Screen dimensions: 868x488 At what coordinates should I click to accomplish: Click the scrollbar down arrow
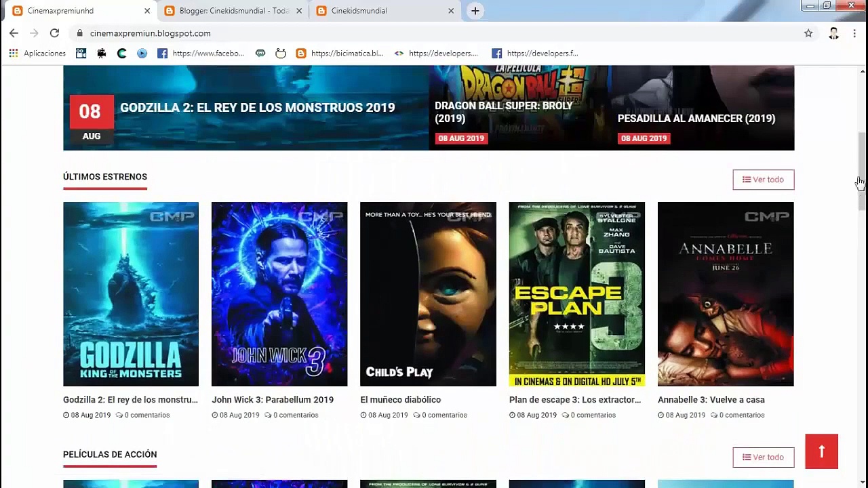(x=863, y=483)
